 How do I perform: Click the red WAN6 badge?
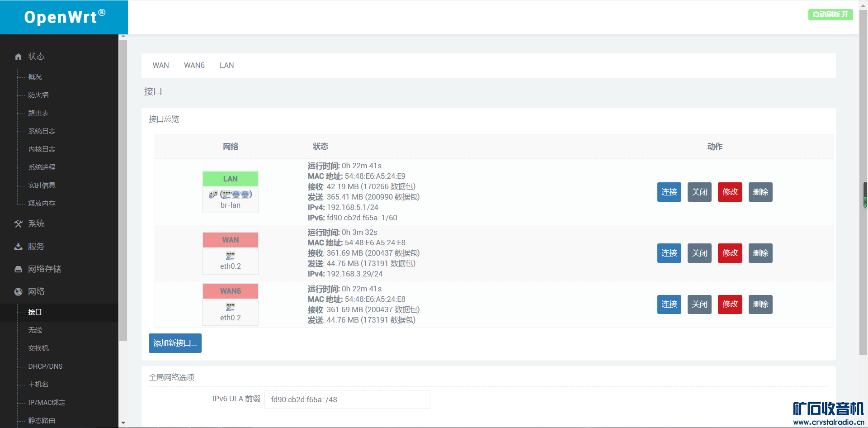point(231,291)
